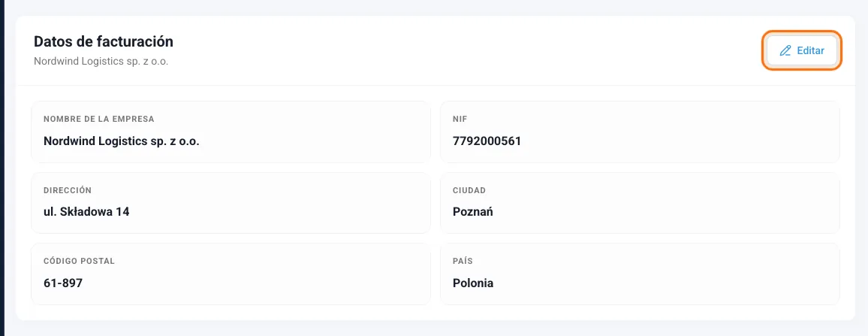Select the country value Polonia
The width and height of the screenshot is (868, 336).
tap(473, 283)
